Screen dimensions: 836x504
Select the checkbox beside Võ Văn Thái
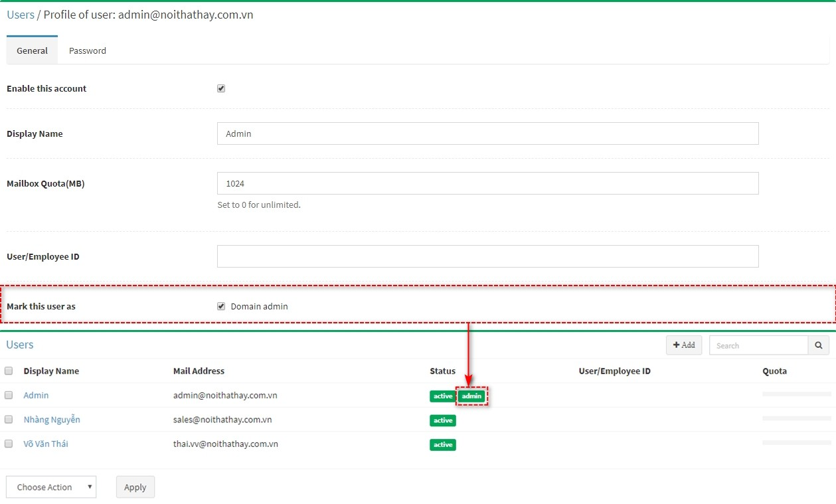[x=9, y=444]
